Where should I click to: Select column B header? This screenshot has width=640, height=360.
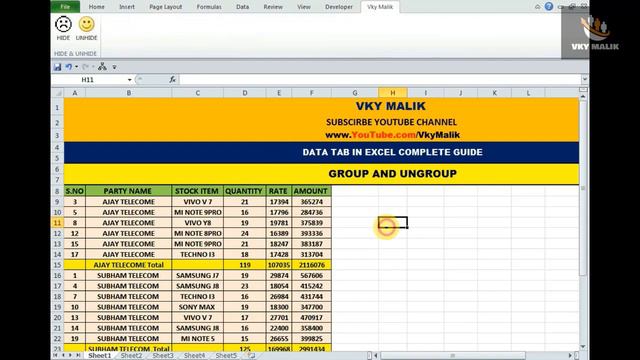click(129, 93)
